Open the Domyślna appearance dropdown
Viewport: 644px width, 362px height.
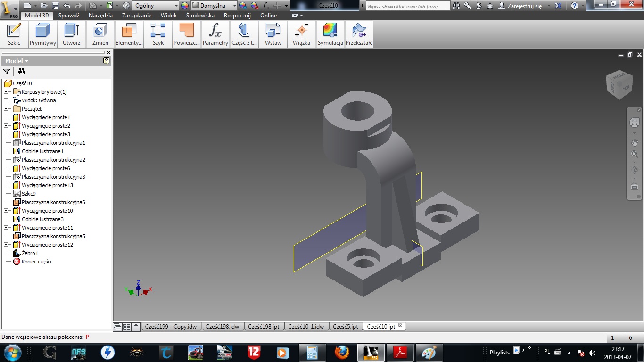pyautogui.click(x=215, y=6)
